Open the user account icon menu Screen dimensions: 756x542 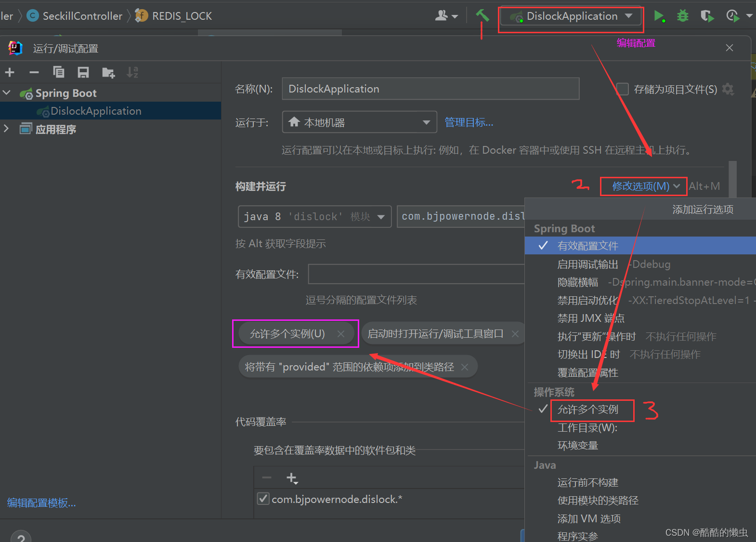(446, 16)
